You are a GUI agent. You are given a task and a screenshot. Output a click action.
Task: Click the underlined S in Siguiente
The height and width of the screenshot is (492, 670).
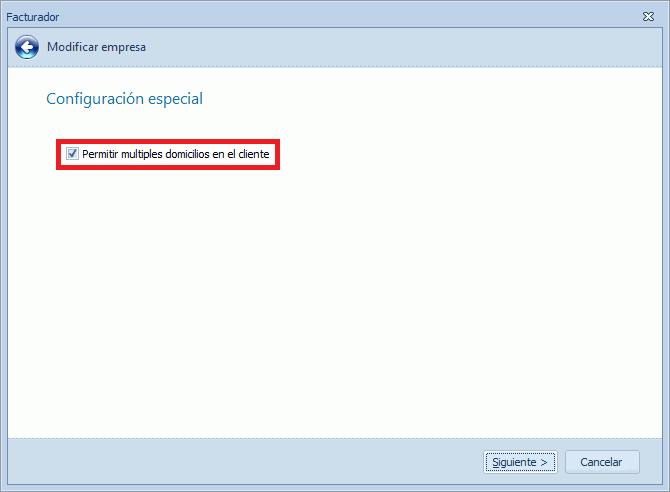pos(496,462)
